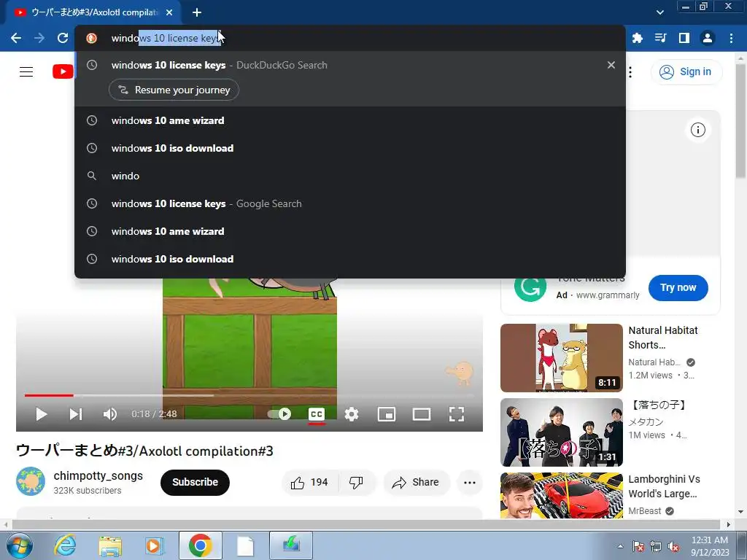Open the YouTube hamburger guide menu
The height and width of the screenshot is (560, 747).
click(26, 72)
